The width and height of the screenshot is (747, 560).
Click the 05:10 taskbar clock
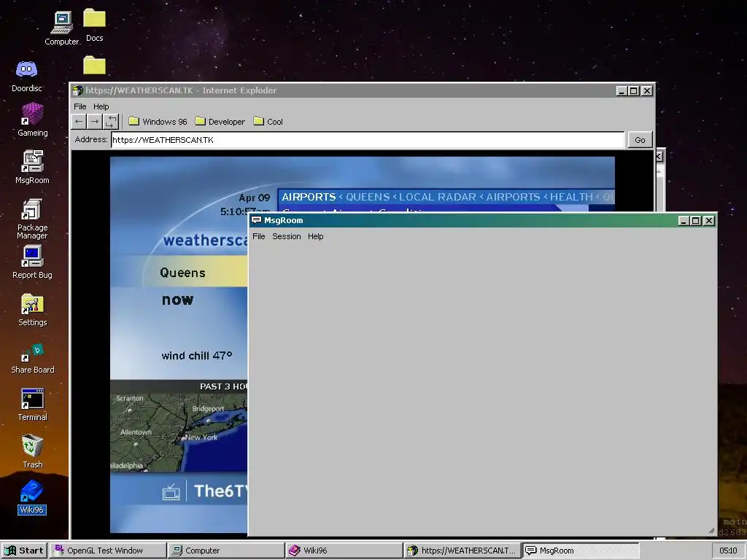729,551
